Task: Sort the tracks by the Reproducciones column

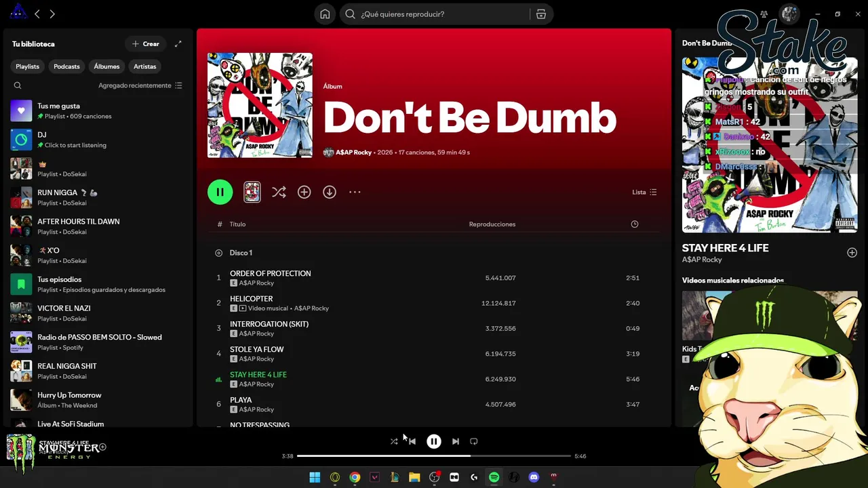Action: tap(492, 224)
